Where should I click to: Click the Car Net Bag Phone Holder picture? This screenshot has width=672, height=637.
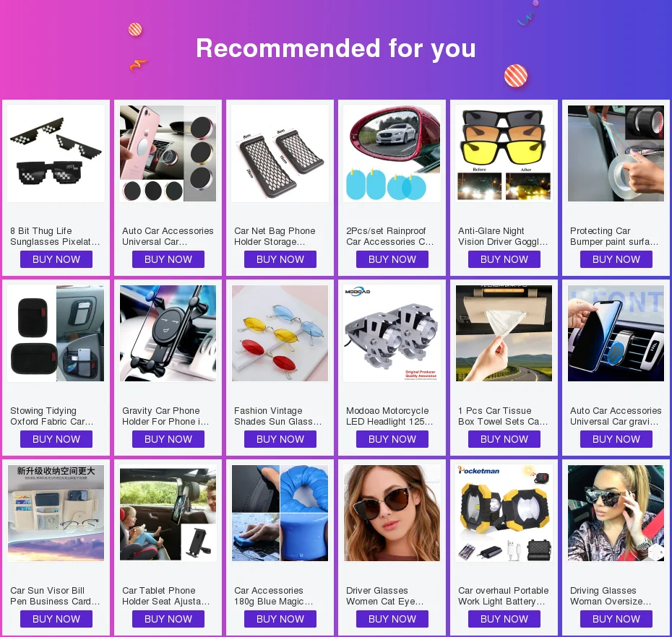tap(280, 153)
